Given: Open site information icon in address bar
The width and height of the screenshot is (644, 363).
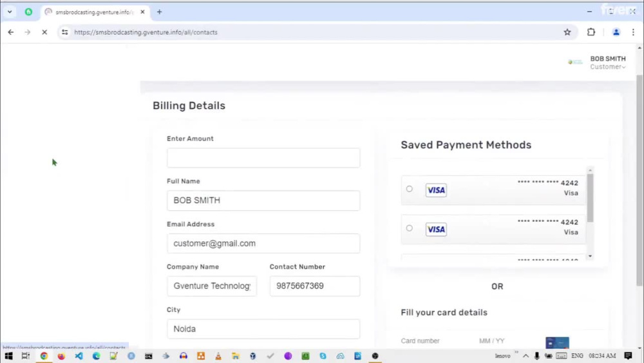Looking at the screenshot, I should coord(65,32).
